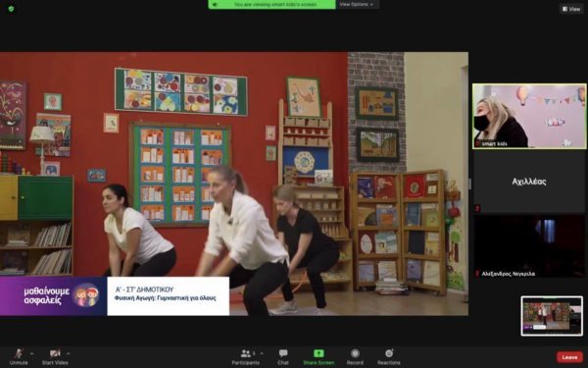This screenshot has height=368, width=588.
Task: Start recording with the Record icon
Action: (355, 353)
